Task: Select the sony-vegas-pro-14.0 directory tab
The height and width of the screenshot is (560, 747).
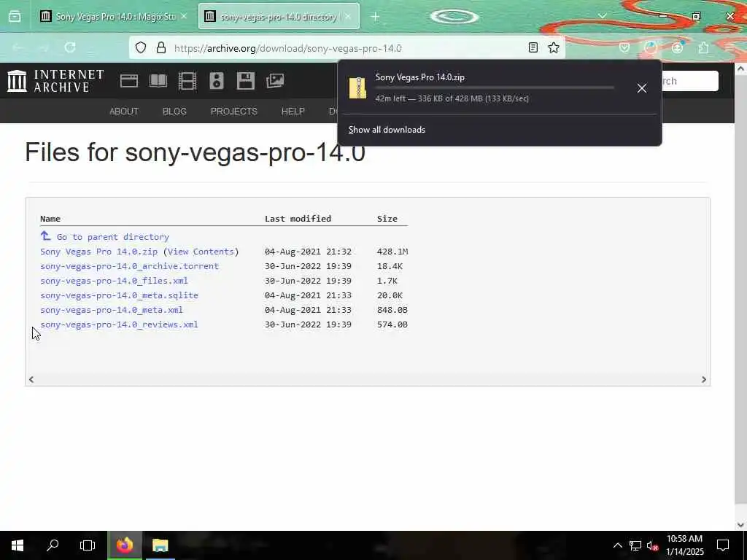Action: point(279,17)
